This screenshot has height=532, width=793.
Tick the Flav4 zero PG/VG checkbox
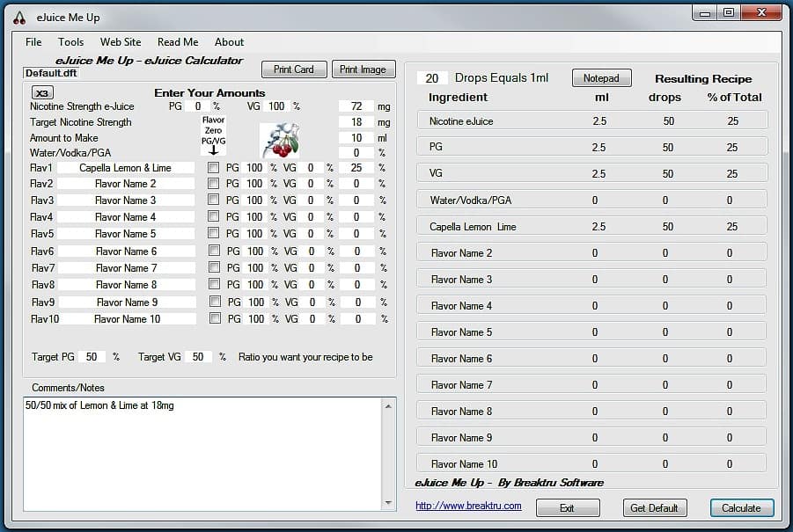[x=213, y=216]
